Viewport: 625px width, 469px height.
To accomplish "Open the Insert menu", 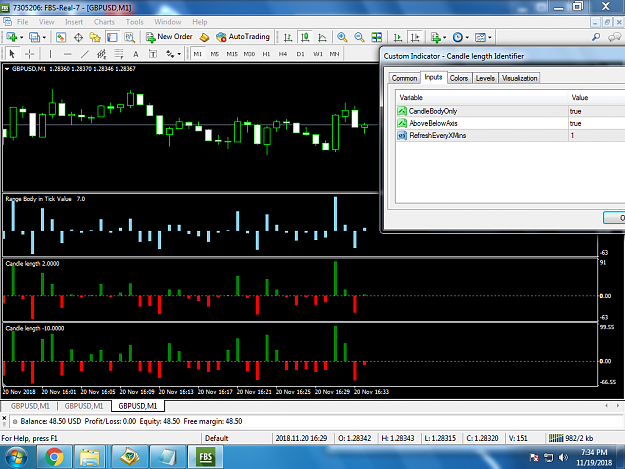I will point(74,22).
